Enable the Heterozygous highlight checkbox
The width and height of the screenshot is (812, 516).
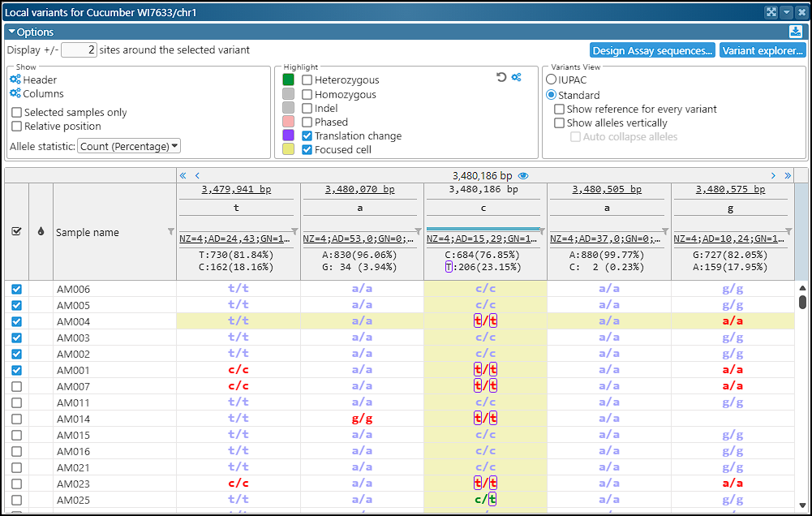pyautogui.click(x=307, y=80)
